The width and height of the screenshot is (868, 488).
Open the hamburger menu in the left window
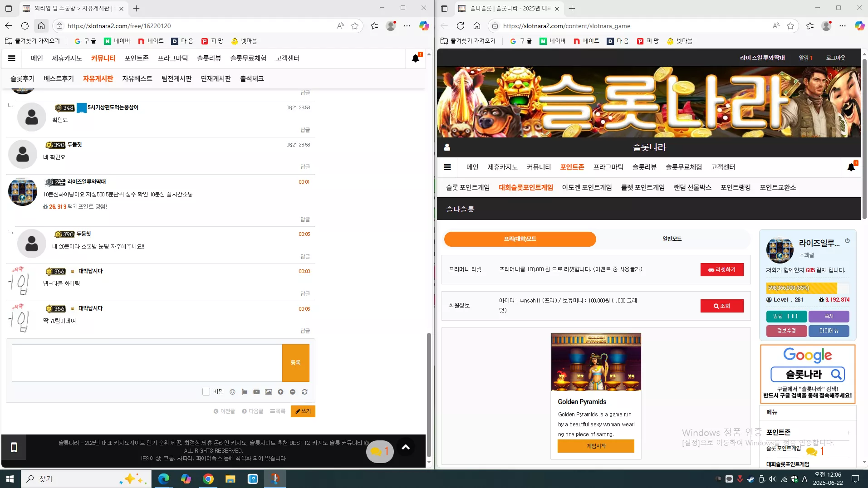[x=12, y=58]
